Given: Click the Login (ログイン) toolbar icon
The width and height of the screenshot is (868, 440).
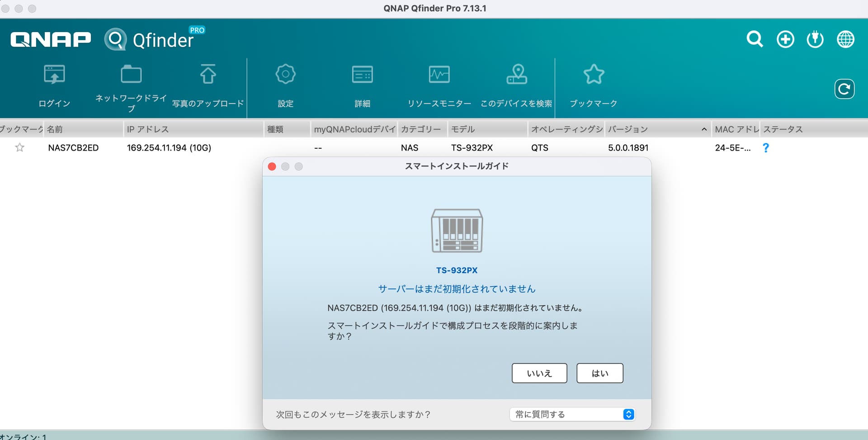Looking at the screenshot, I should 54,75.
